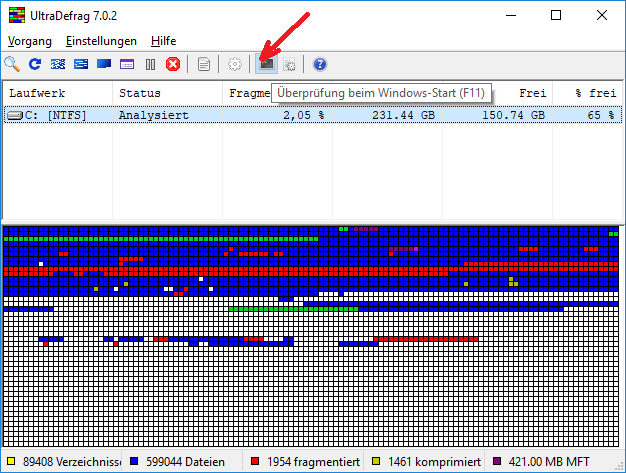Click the 89408 Verzeichnisse status text
The height and width of the screenshot is (473, 626).
coord(72,462)
